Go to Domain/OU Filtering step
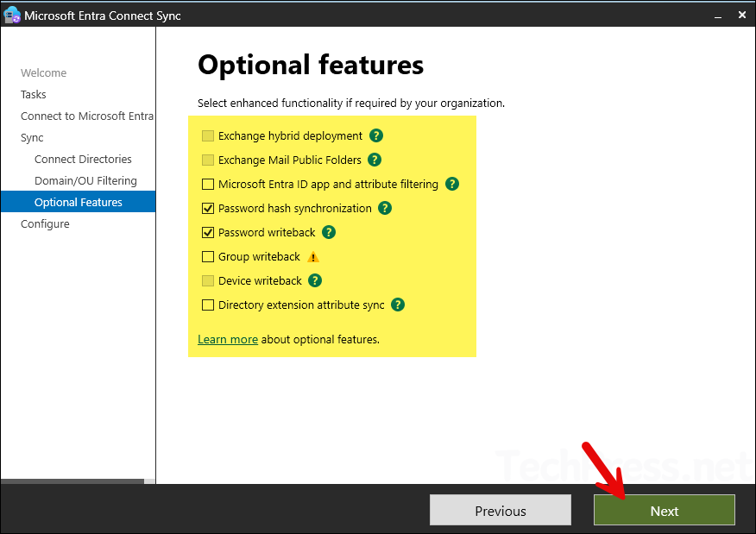This screenshot has width=756, height=534. [x=85, y=180]
